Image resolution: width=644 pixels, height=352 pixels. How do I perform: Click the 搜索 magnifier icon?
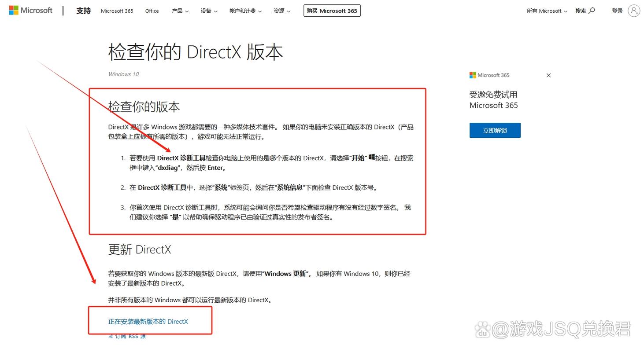[592, 11]
